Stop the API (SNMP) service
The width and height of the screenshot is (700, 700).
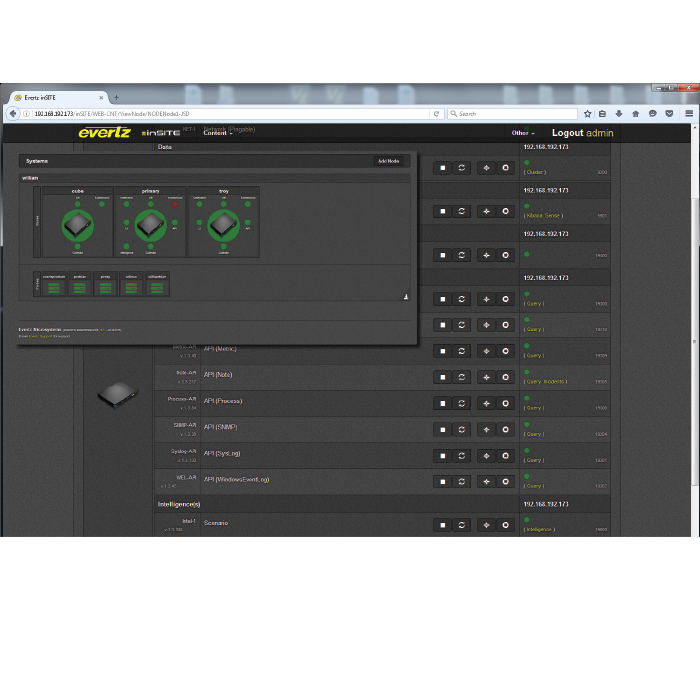point(442,430)
